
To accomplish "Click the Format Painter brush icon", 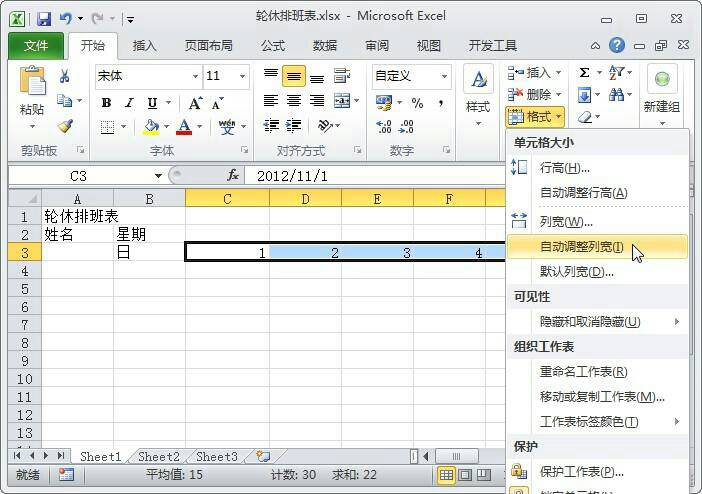I will coord(65,127).
